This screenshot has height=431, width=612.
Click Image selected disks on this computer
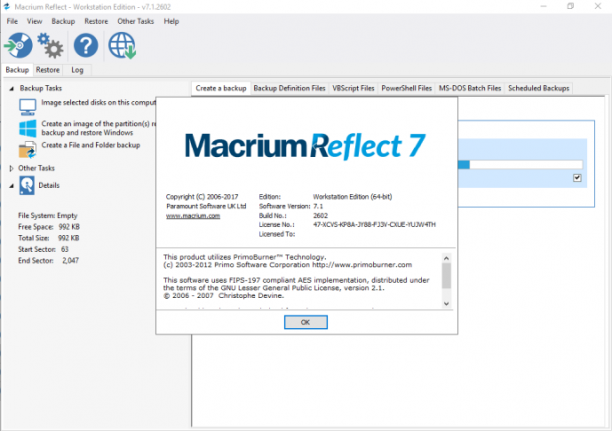[x=98, y=102]
